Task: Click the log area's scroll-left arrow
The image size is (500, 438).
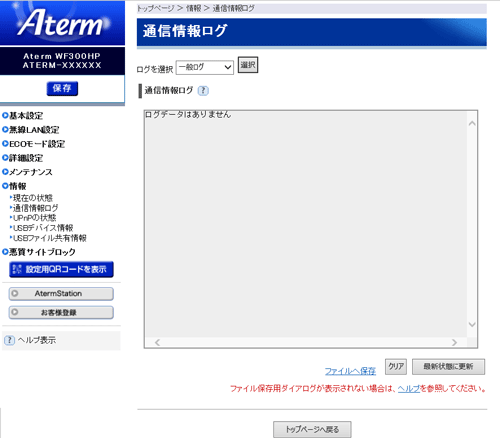Action: click(x=158, y=342)
